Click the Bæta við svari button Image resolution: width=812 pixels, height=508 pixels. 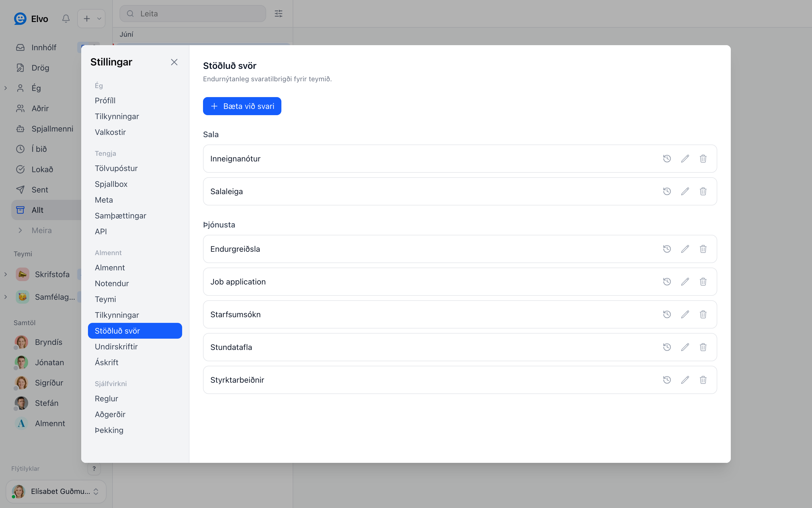(x=242, y=106)
